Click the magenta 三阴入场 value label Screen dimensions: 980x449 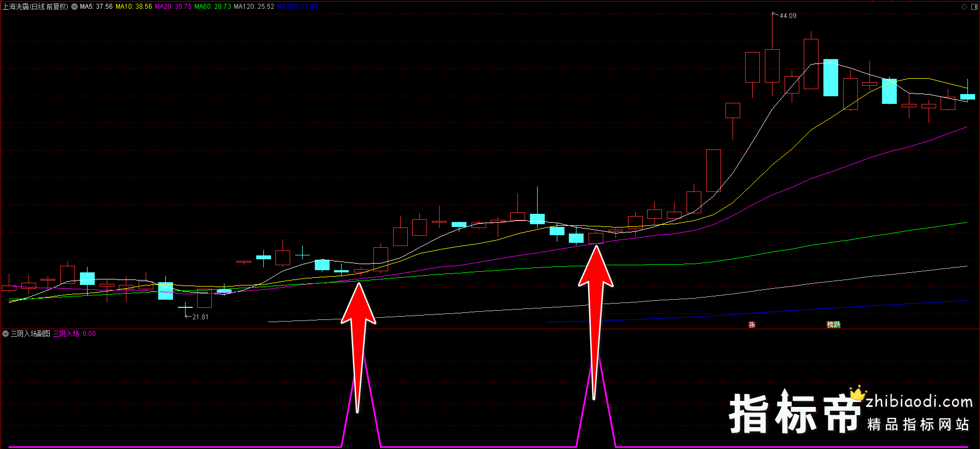coord(74,334)
